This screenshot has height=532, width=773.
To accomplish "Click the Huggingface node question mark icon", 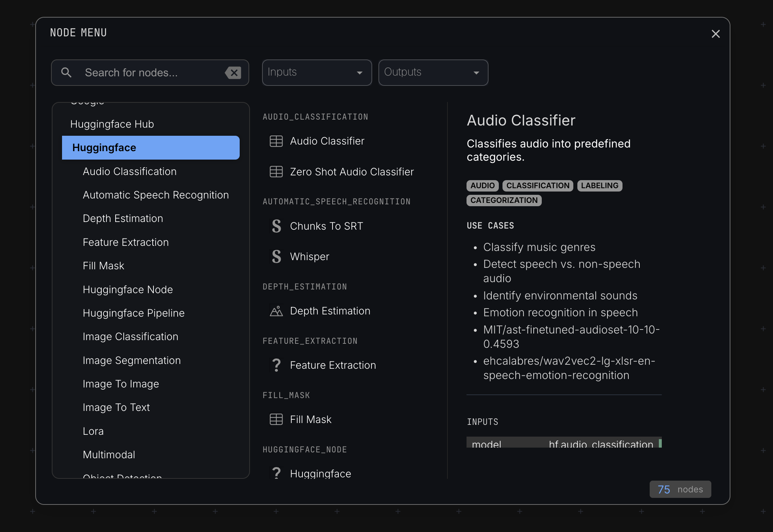I will 276,473.
